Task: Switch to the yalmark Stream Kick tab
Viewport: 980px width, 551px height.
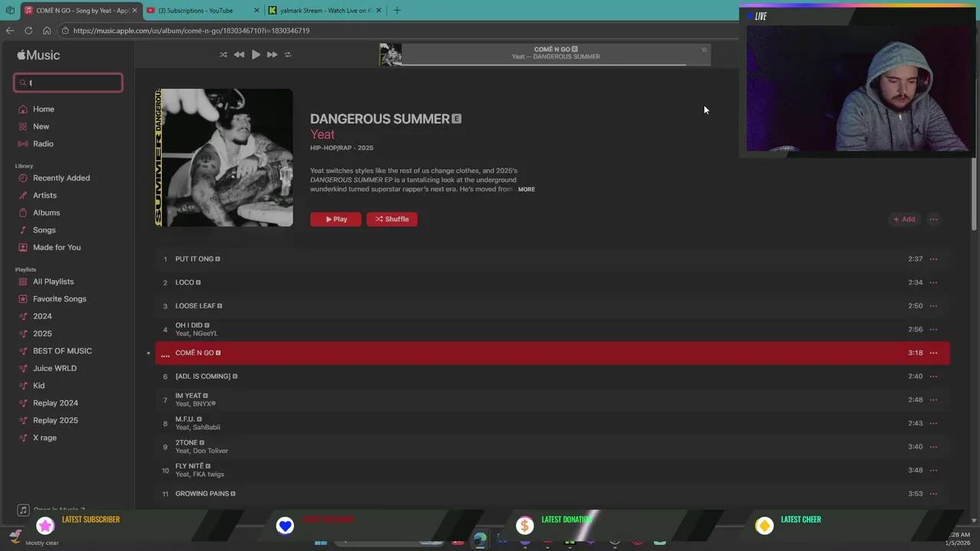Action: click(323, 11)
